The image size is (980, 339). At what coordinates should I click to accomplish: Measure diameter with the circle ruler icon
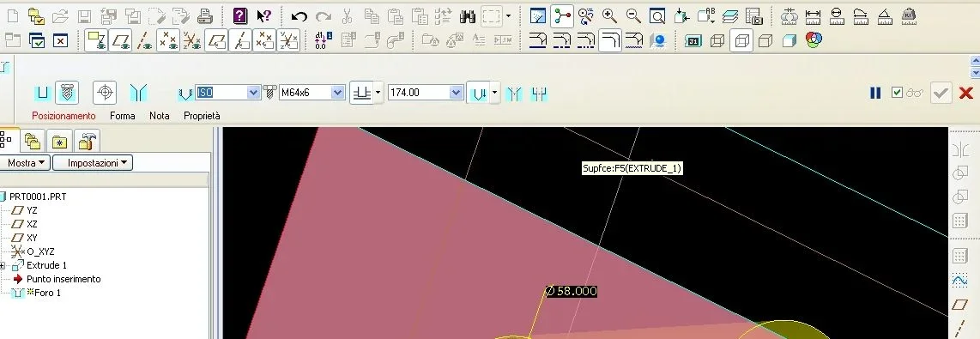coord(837,16)
